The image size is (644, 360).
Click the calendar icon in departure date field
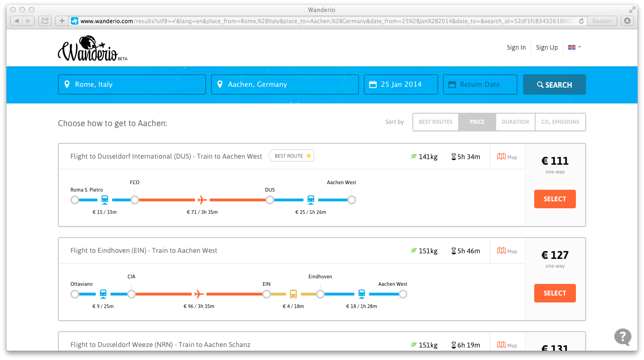[x=373, y=84]
